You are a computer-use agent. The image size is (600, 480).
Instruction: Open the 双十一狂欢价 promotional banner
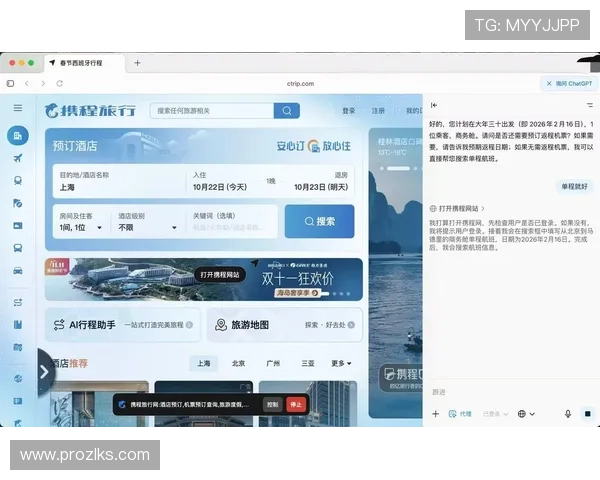(204, 279)
